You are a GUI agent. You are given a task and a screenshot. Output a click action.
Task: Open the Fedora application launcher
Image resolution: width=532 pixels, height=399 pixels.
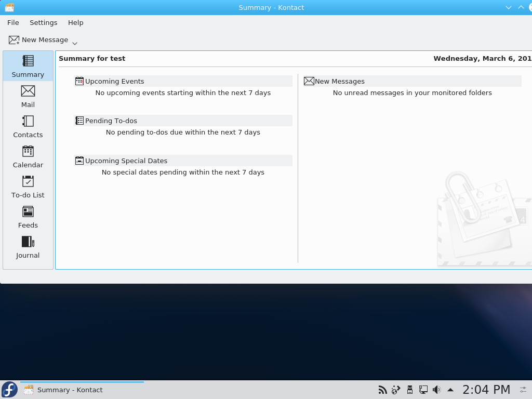[9, 390]
